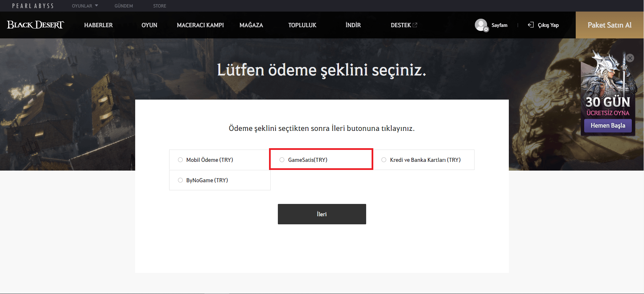Click the Paket Satın Al button
The width and height of the screenshot is (644, 294).
click(610, 25)
